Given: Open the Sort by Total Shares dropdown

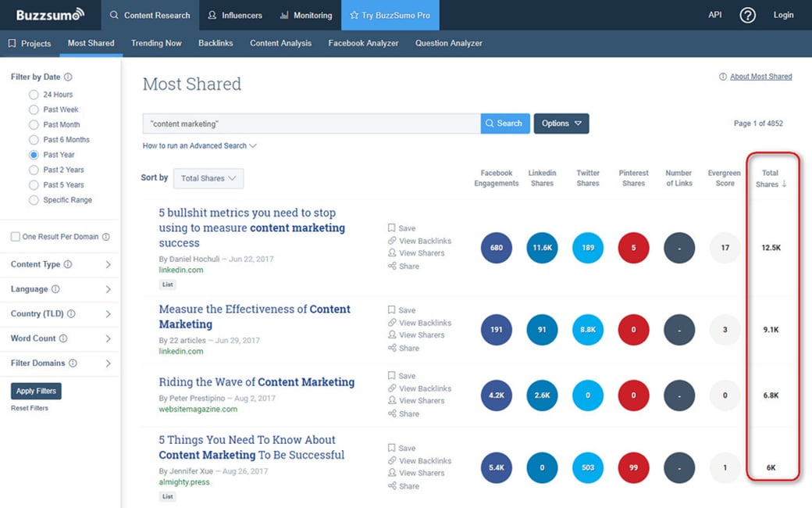Looking at the screenshot, I should pyautogui.click(x=208, y=178).
